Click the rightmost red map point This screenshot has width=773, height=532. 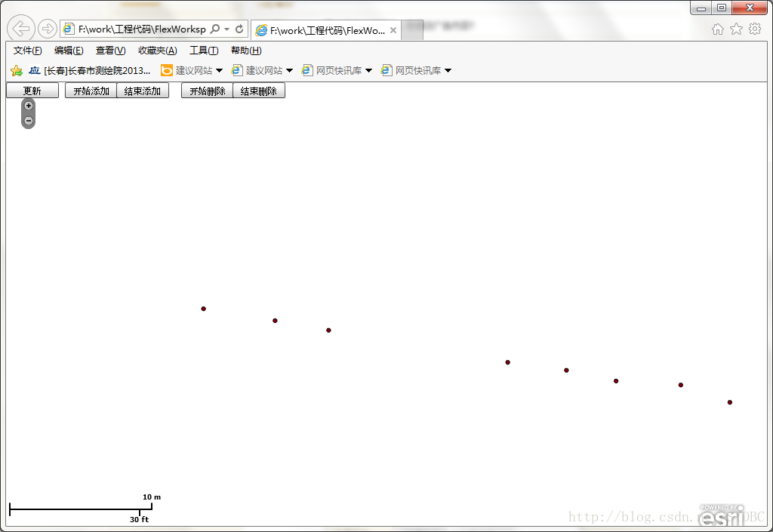coord(730,402)
